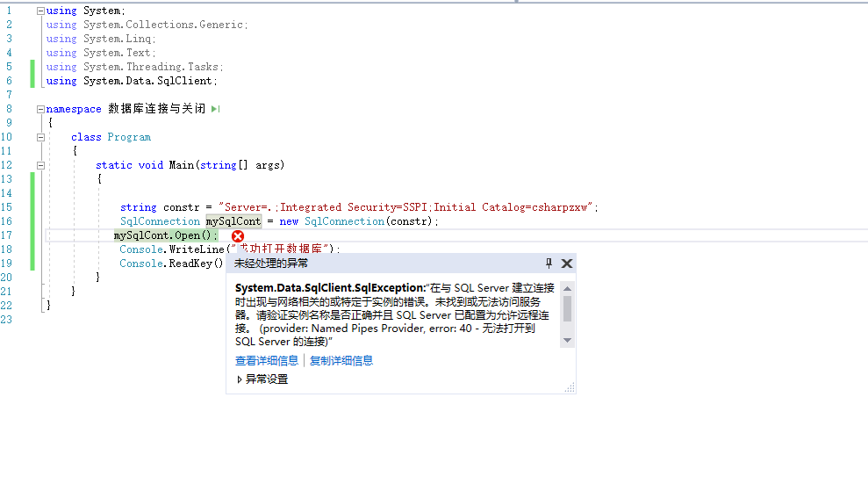Click the red exception error icon

coord(238,236)
